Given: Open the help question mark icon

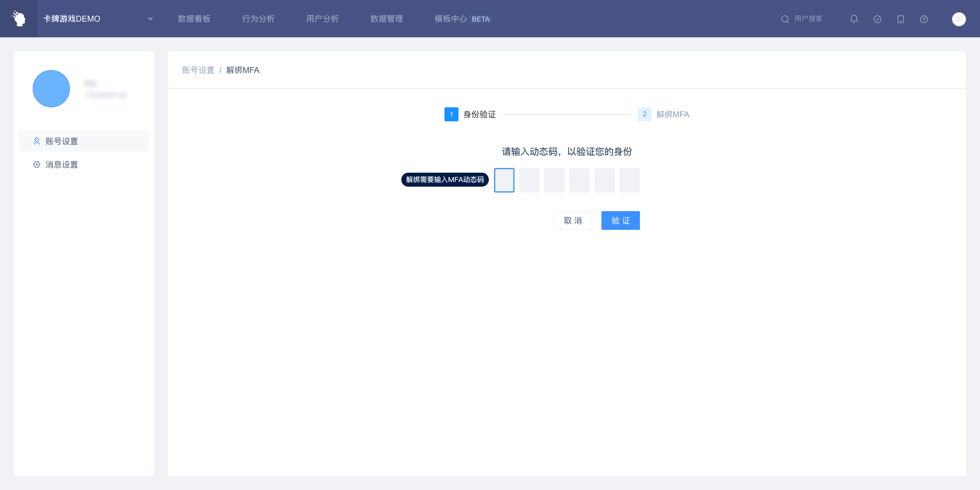Looking at the screenshot, I should 924,19.
